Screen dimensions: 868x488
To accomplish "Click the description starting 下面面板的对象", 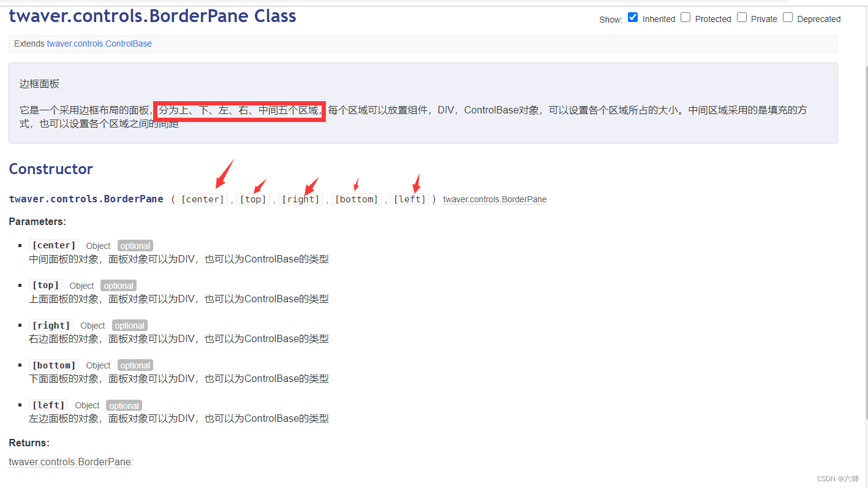I will (179, 379).
